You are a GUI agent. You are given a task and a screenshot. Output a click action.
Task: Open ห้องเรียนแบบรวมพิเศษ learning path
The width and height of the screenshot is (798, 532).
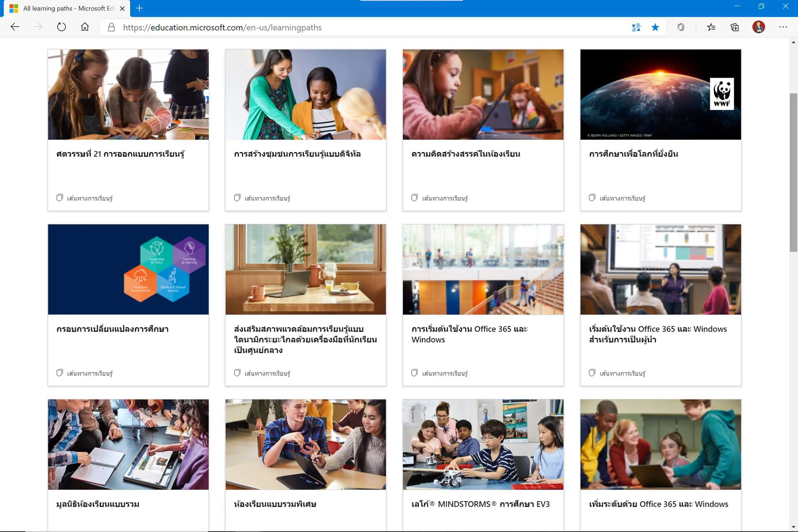click(275, 504)
